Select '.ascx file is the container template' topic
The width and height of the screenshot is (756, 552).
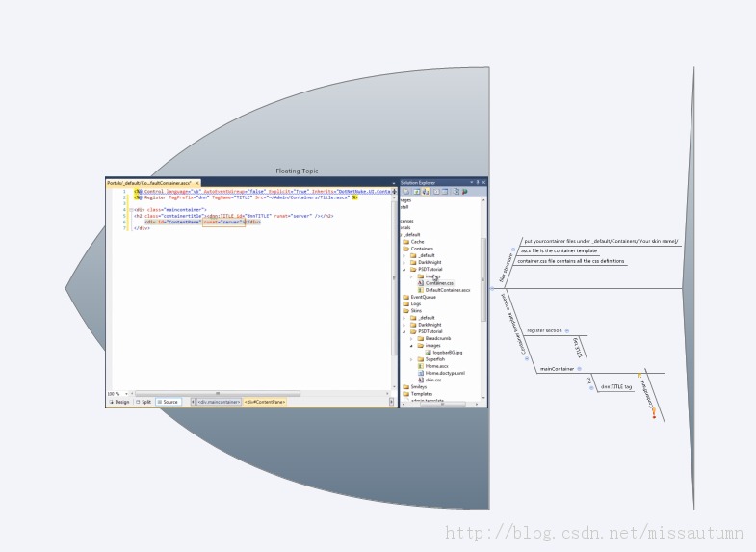(559, 250)
